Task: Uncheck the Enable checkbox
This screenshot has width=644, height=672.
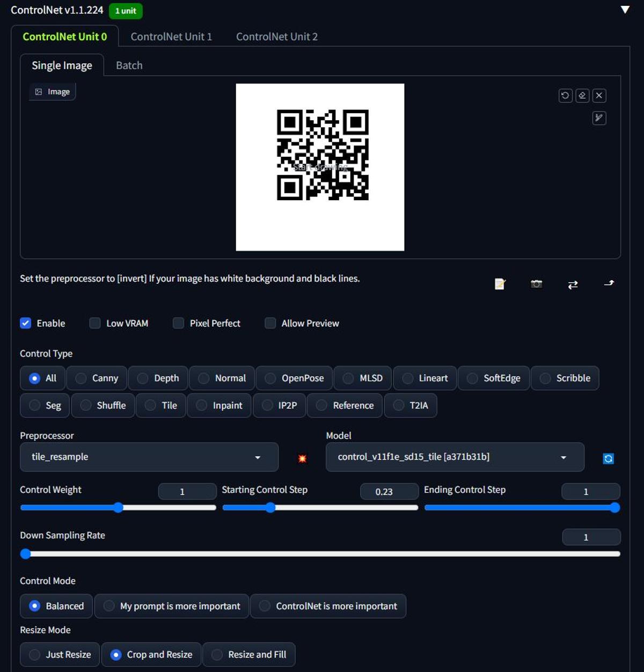Action: pyautogui.click(x=25, y=323)
